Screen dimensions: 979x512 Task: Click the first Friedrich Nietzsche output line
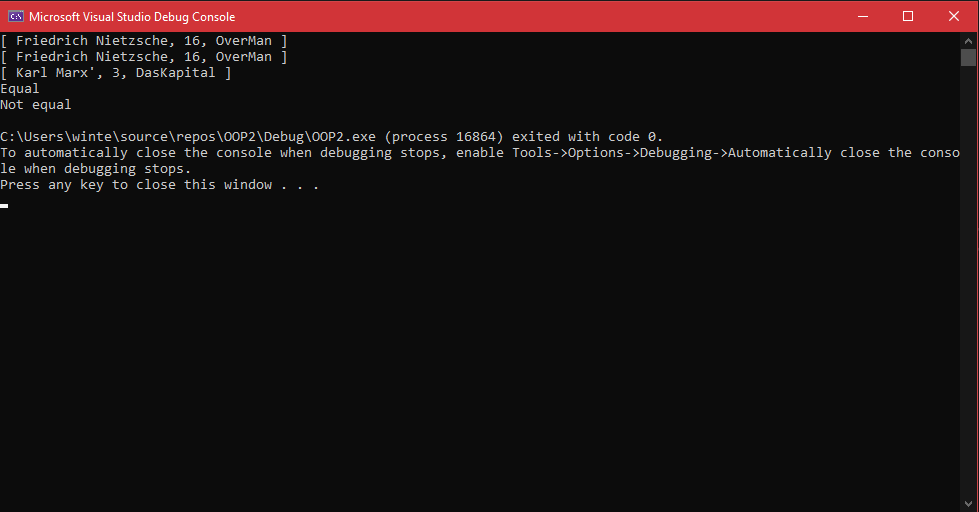click(144, 41)
